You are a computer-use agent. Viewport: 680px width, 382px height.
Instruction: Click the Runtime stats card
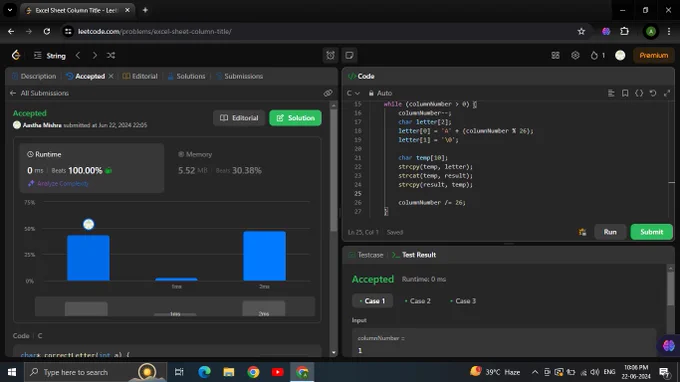pos(92,167)
